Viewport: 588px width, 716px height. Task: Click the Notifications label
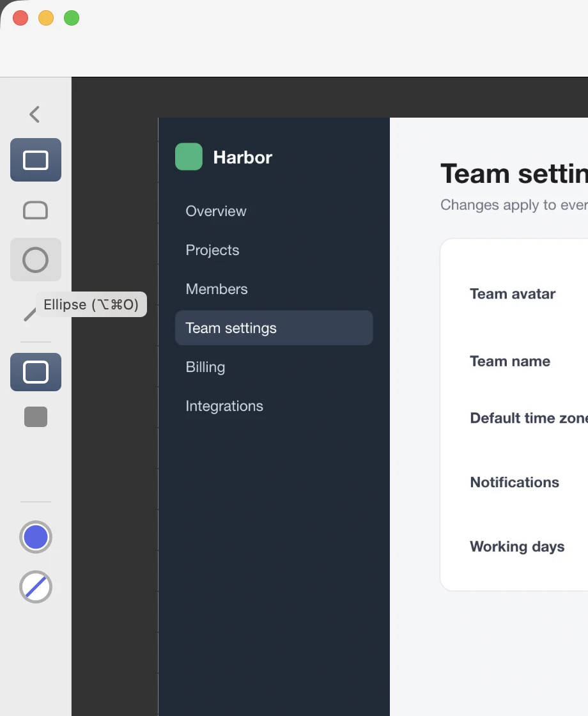coord(514,482)
